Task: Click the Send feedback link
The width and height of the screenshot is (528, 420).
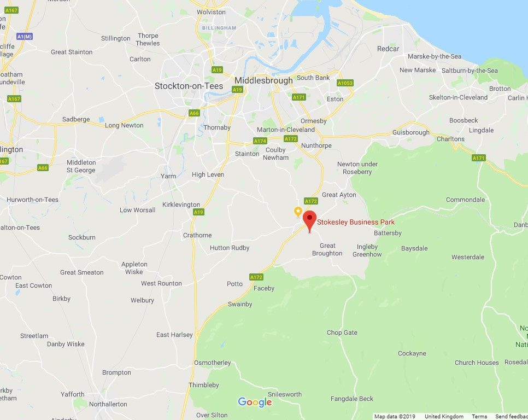Action: [x=512, y=417]
